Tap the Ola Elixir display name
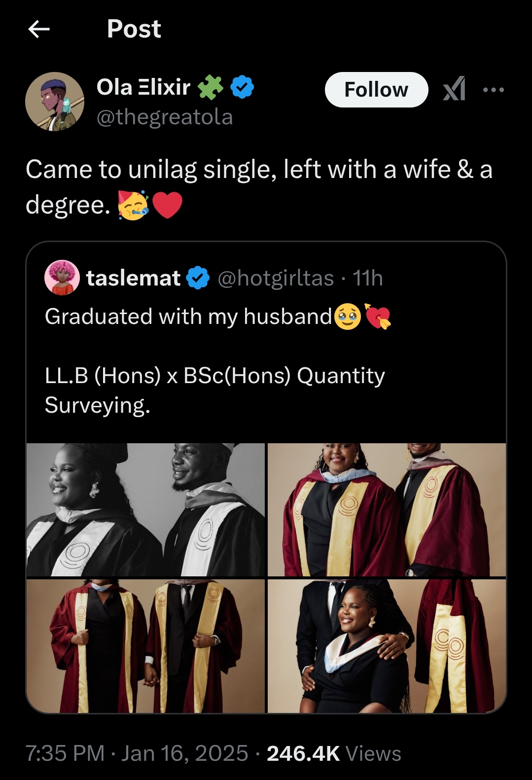 (143, 87)
